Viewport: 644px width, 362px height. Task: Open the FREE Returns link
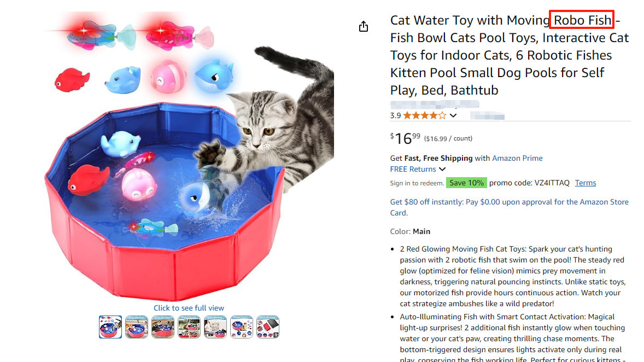click(413, 170)
